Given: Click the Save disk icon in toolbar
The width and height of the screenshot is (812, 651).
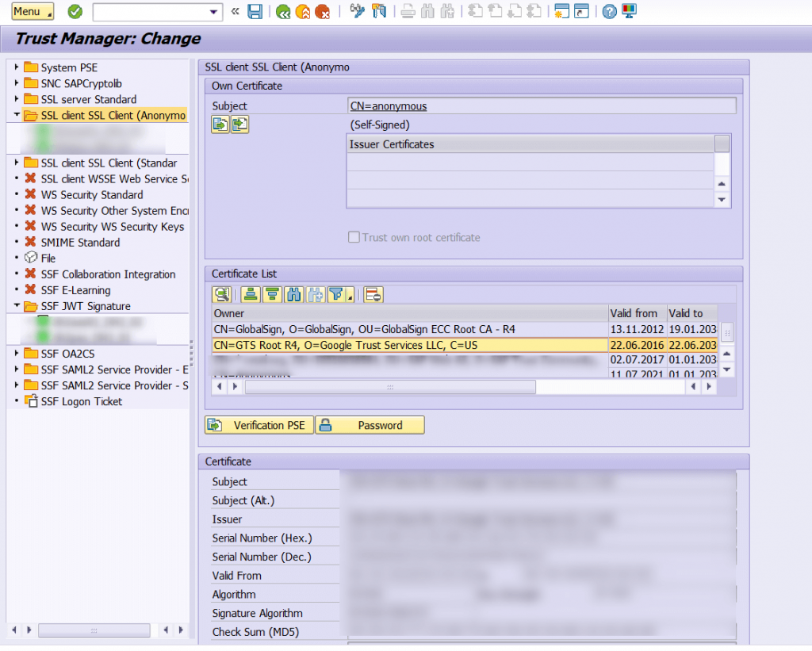Looking at the screenshot, I should (255, 11).
